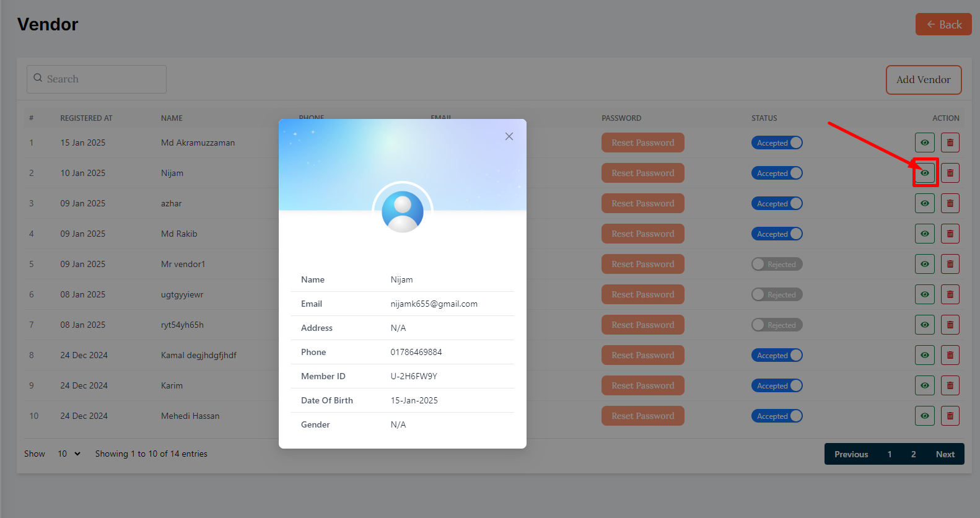Delete vendor Md Akramuzzaman
This screenshot has height=518, width=980.
tap(950, 143)
